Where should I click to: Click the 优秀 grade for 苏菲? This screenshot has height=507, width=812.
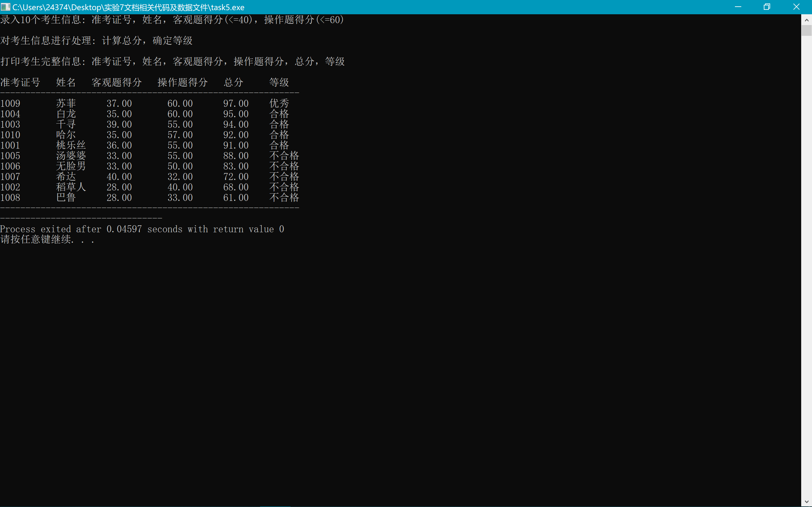click(x=279, y=103)
